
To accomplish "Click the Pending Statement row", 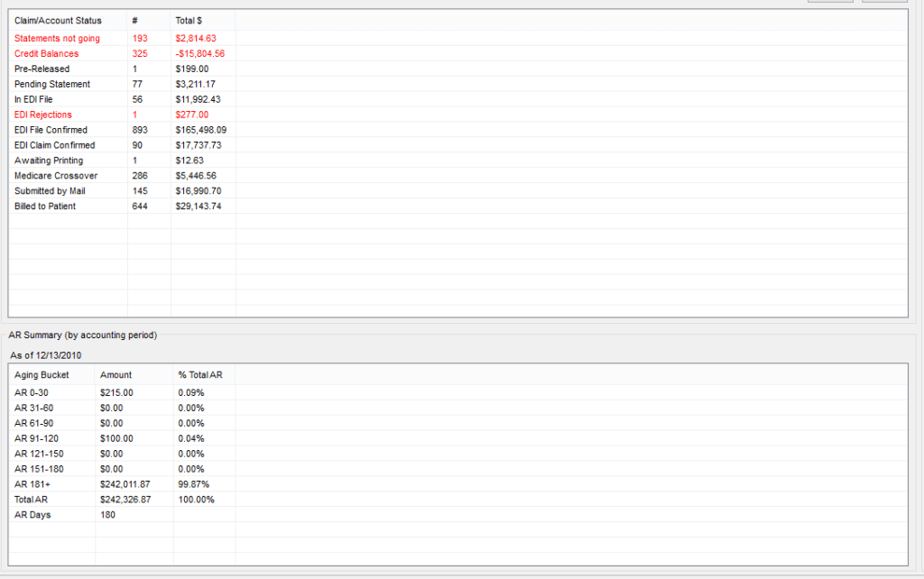I will [x=52, y=85].
